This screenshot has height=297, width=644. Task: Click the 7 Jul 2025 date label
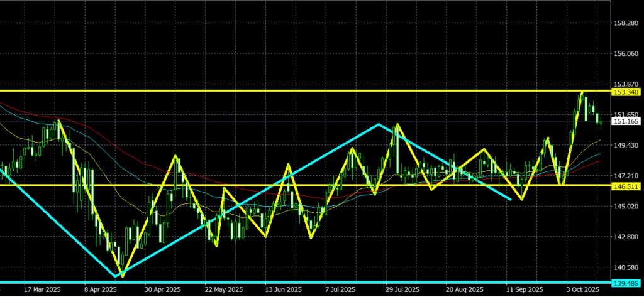click(x=343, y=290)
